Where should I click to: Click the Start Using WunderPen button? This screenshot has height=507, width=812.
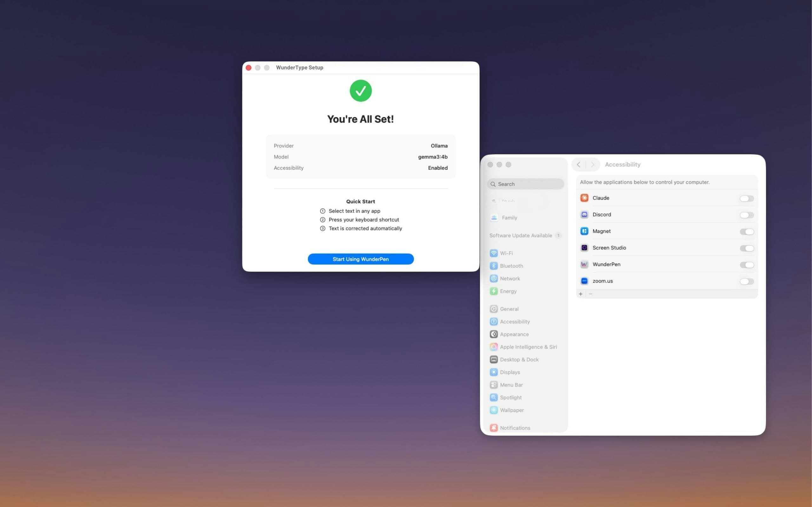tap(360, 259)
